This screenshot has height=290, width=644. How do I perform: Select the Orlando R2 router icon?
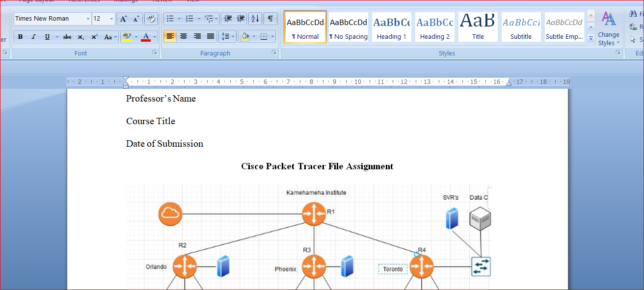(x=185, y=266)
